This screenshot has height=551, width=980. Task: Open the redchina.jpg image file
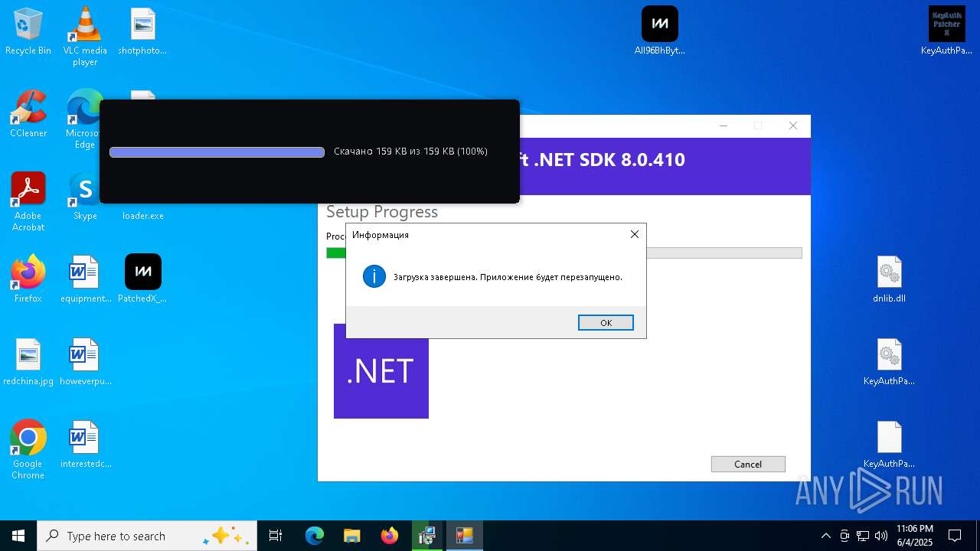[x=28, y=363]
